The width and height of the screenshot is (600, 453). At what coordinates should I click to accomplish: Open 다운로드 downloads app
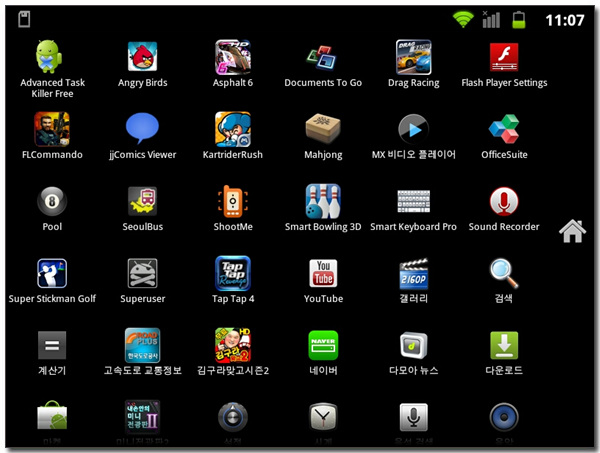[504, 352]
